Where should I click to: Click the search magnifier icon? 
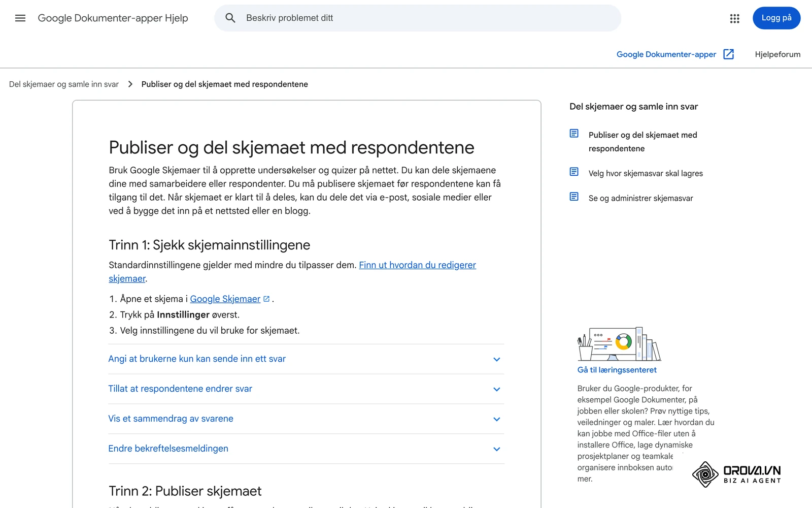230,18
